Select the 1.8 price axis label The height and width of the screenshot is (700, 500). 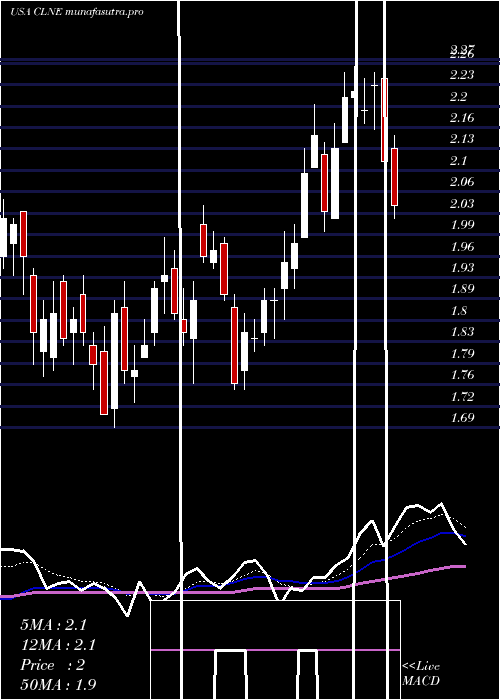(458, 311)
